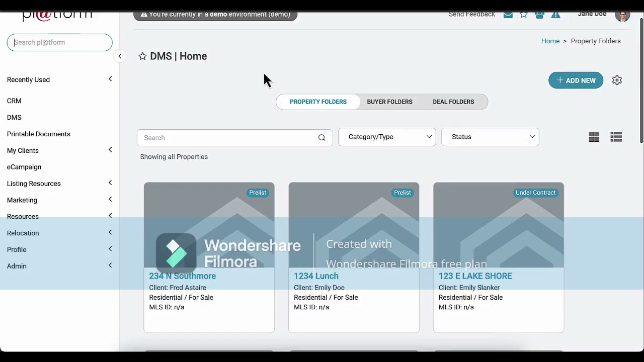Open DMS settings gear icon
Image resolution: width=644 pixels, height=362 pixels.
[617, 80]
